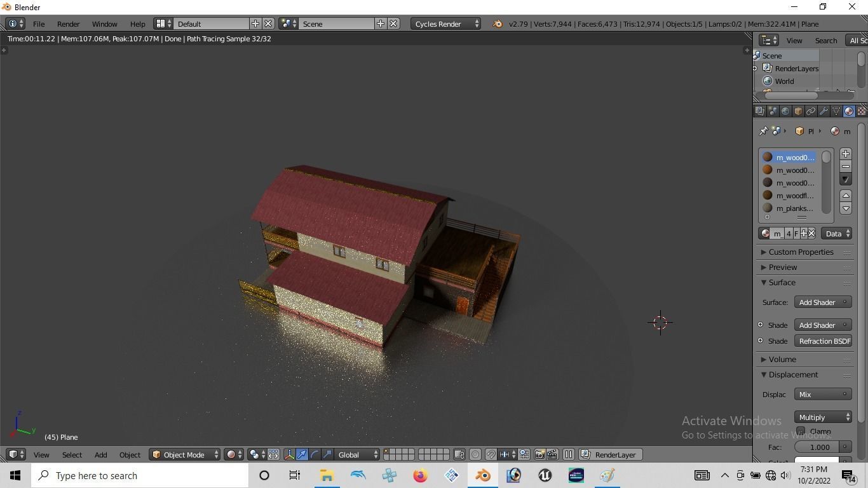Move material slot up

tap(846, 196)
